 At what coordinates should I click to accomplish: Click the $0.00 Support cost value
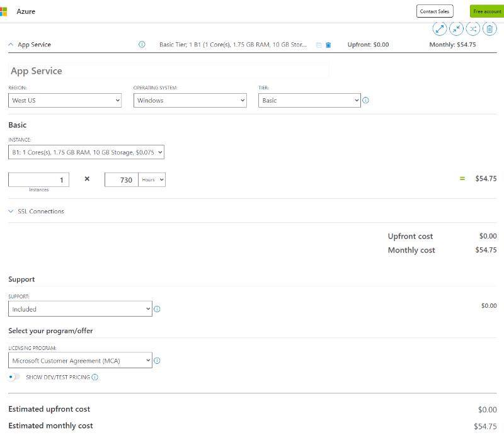coord(489,306)
